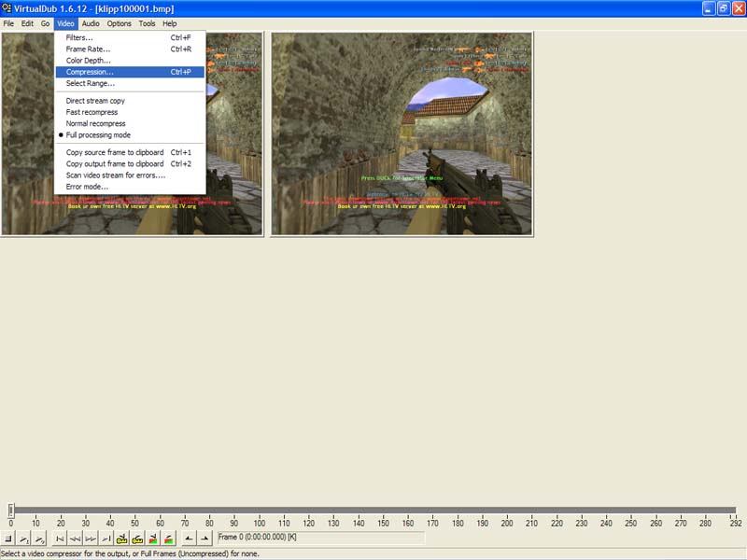Jump to the start of the video
The image size is (747, 560).
60,539
